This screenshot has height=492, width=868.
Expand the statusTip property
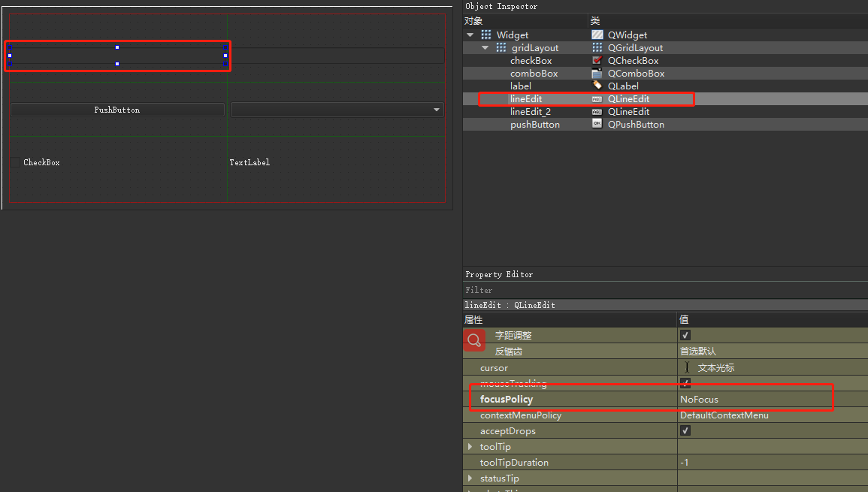point(470,478)
